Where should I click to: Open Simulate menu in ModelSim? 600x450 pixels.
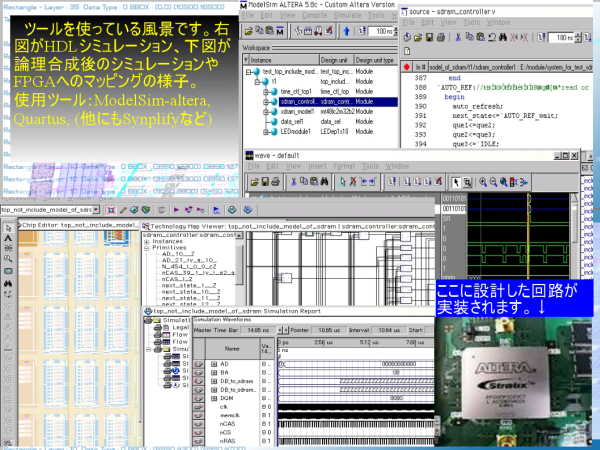pos(347,15)
